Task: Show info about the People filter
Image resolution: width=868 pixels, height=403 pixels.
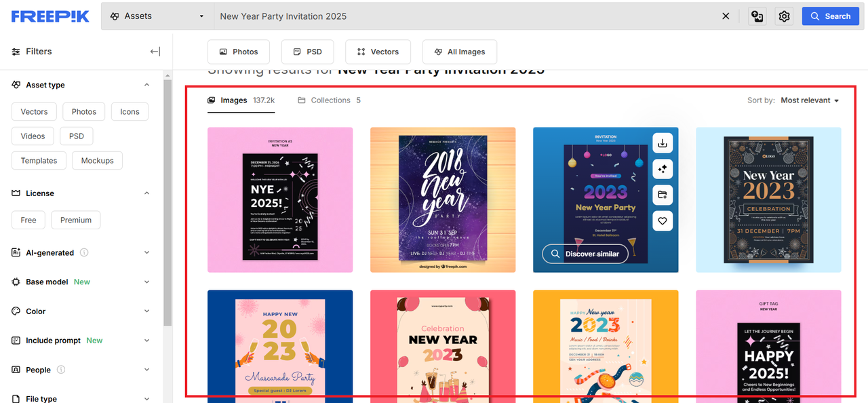Action: (x=61, y=370)
